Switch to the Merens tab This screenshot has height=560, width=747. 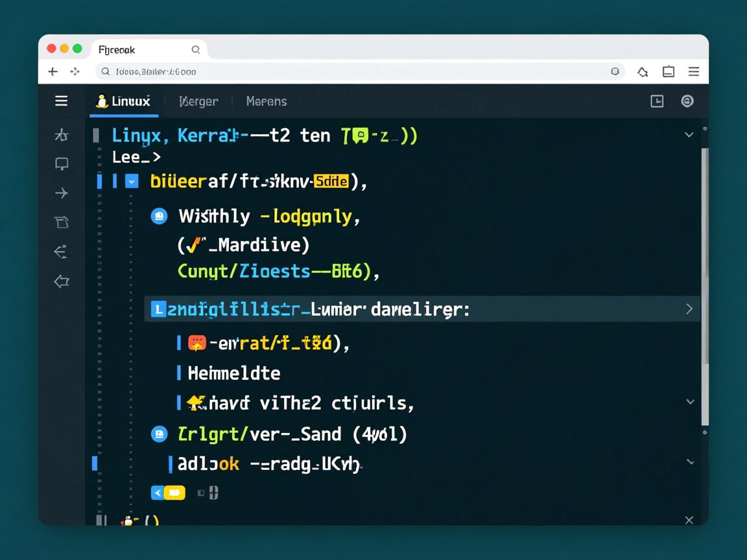[x=266, y=101]
